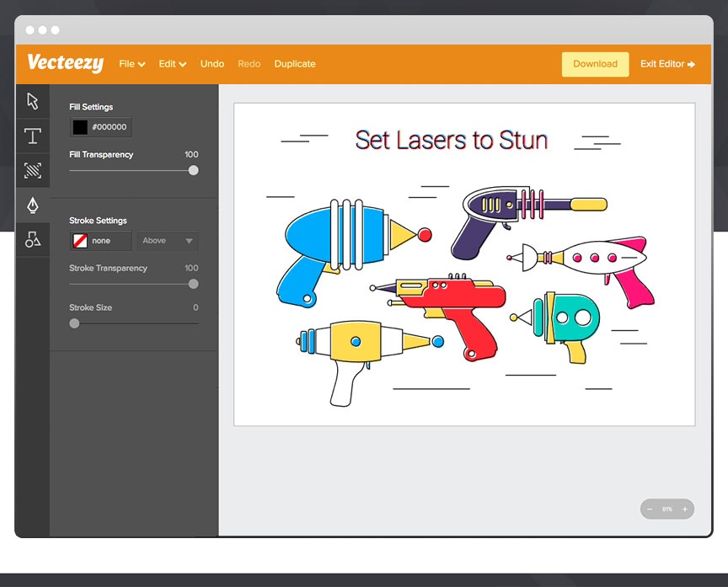
Task: Zoom out with the minus icon
Action: pyautogui.click(x=650, y=509)
